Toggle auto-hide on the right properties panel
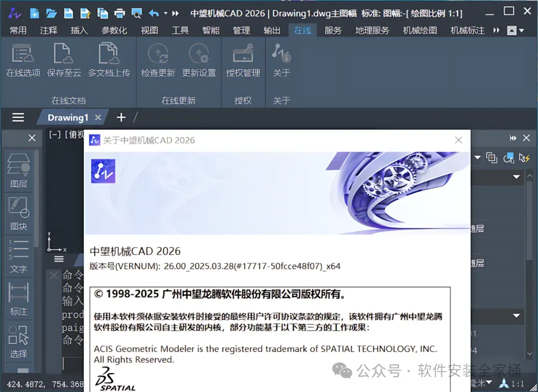 point(513,138)
